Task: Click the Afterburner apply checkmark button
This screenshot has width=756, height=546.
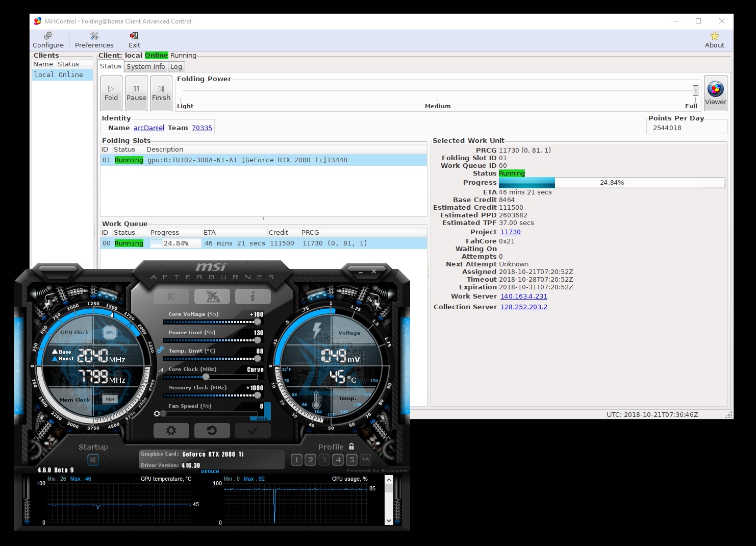Action: 253,431
